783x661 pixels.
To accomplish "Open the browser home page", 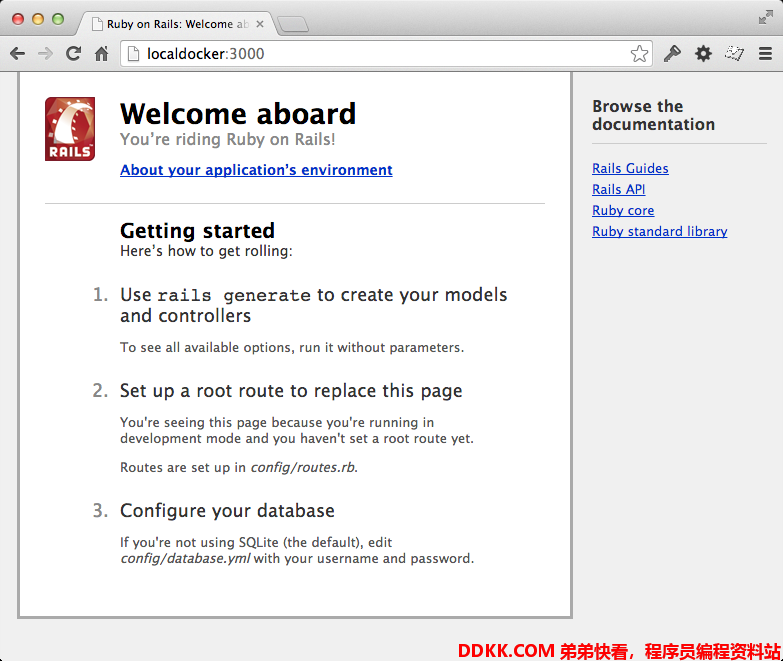I will coord(102,53).
